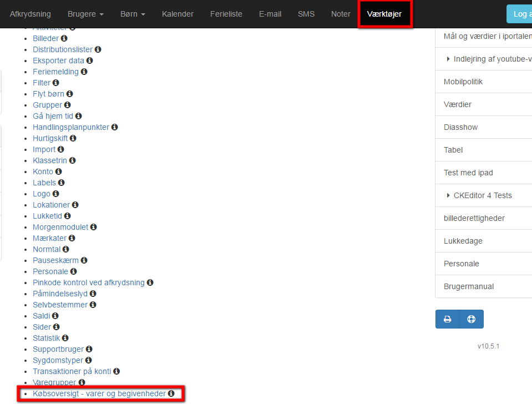Click info icon beside Feriemelding

click(84, 72)
